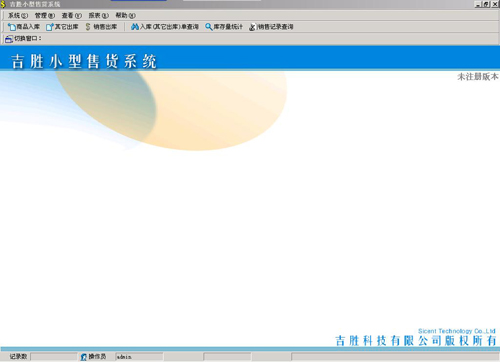The height and width of the screenshot is (362, 500).
Task: Open the 查看 menu
Action: tap(72, 15)
